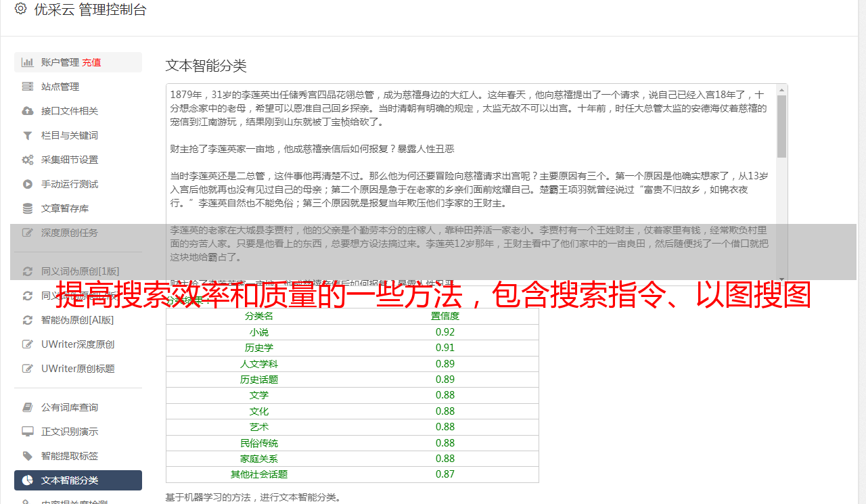
Task: Open UWriter原创标题 page
Action: [78, 369]
